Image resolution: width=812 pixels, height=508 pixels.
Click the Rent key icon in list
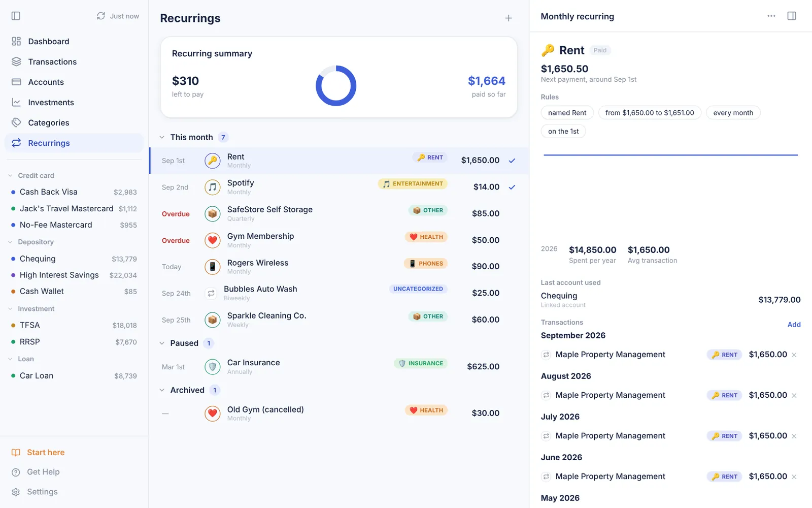[213, 161]
